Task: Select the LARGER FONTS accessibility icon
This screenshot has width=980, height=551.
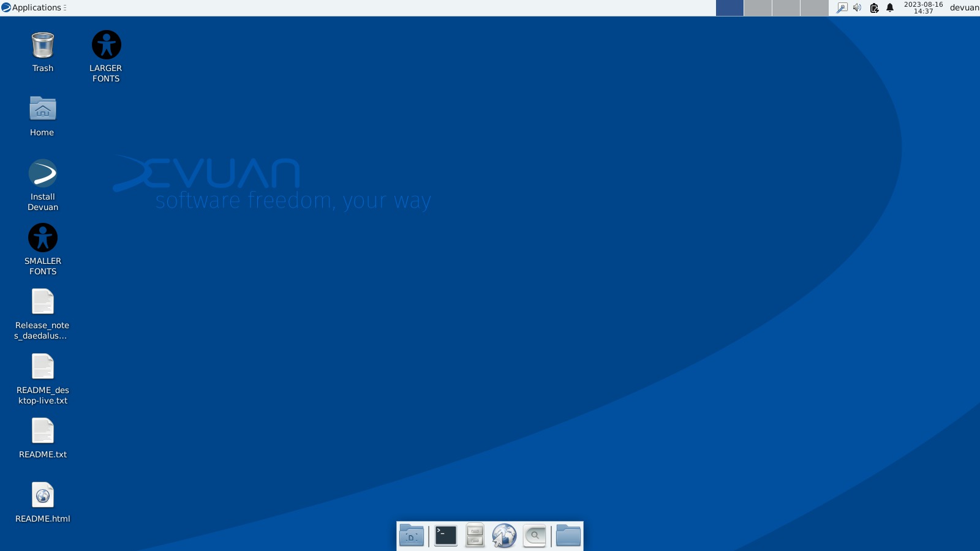Action: tap(107, 45)
